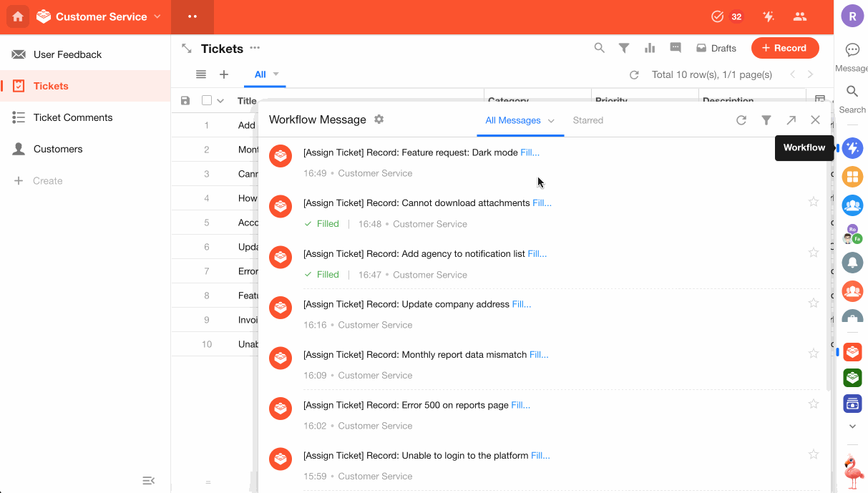Star the Update company address message
The image size is (868, 493).
813,303
